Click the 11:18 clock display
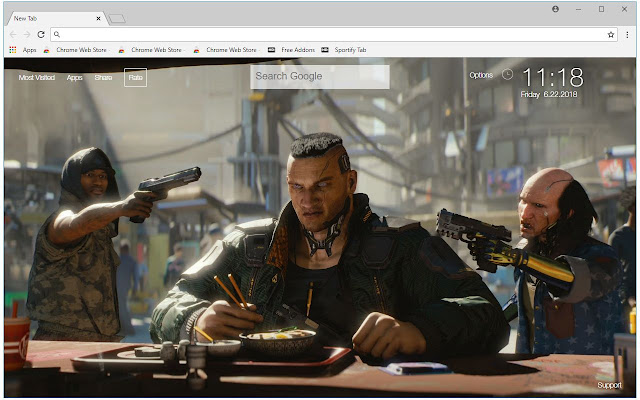The image size is (640, 400). coord(553,77)
